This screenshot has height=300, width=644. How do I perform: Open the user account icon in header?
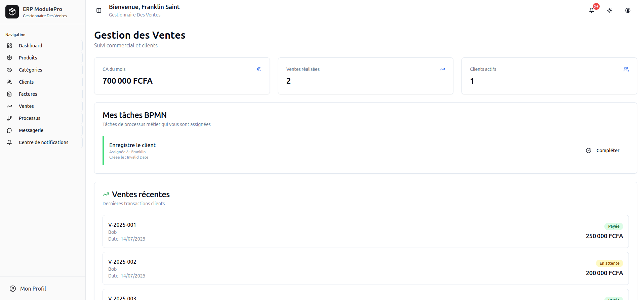click(628, 10)
